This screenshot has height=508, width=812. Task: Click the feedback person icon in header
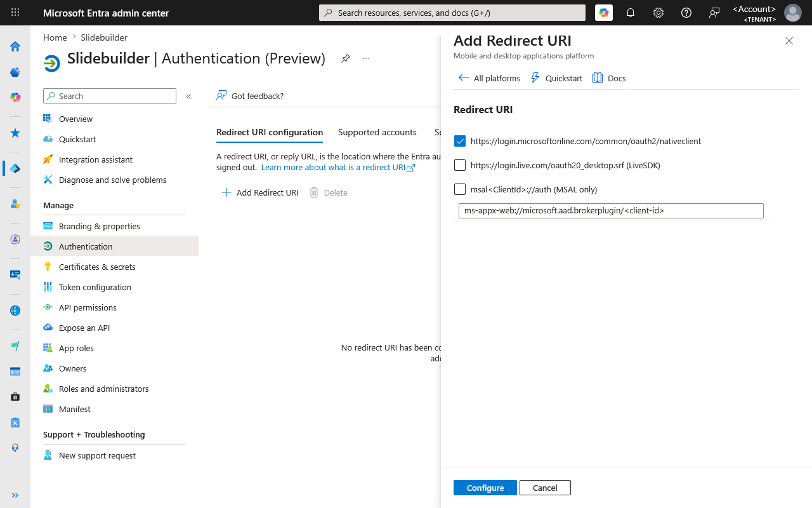point(714,13)
